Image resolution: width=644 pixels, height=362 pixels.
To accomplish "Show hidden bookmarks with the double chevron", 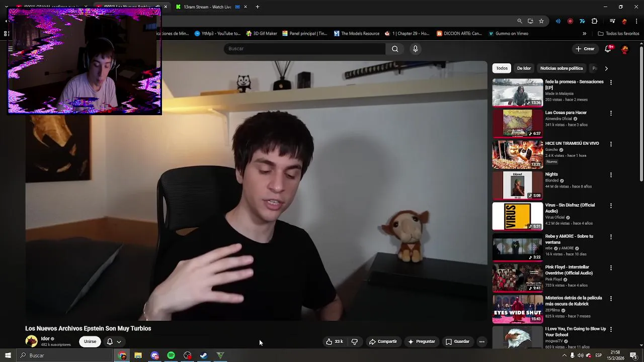I will point(584,34).
